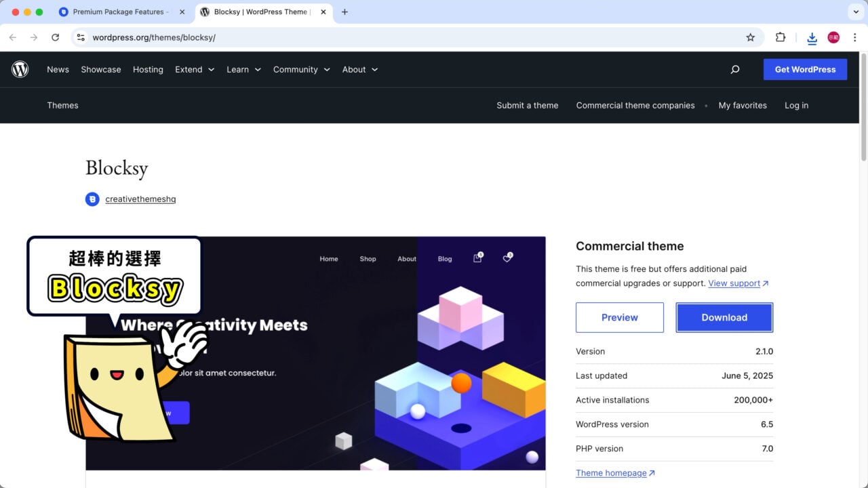Expand the tab search chevron button
This screenshot has height=488, width=868.
854,12
